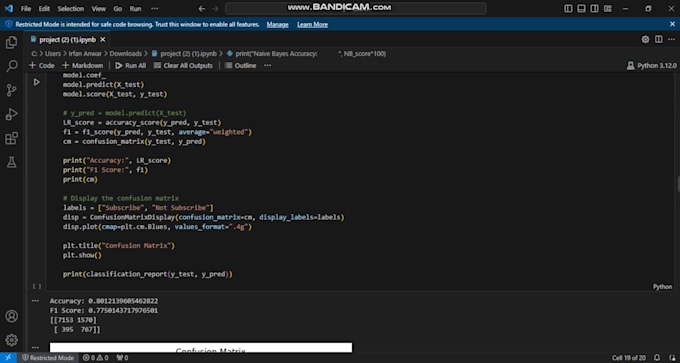
Task: Open the editor More Actions ellipsis
Action: coord(671,39)
